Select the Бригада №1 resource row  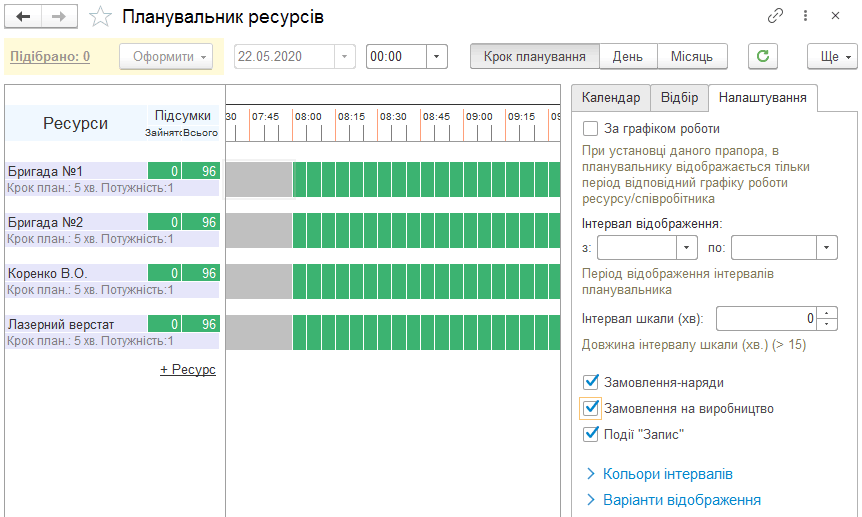click(x=76, y=171)
